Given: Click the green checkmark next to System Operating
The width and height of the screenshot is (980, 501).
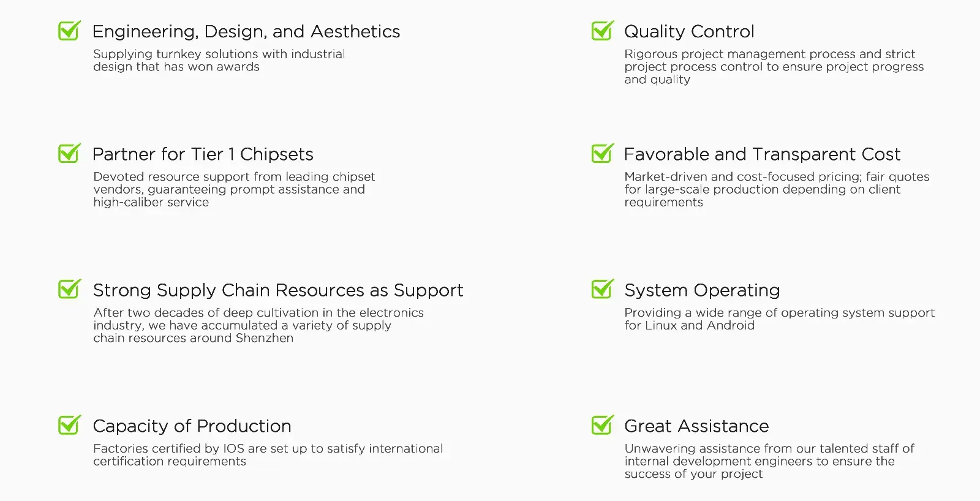Looking at the screenshot, I should point(602,289).
